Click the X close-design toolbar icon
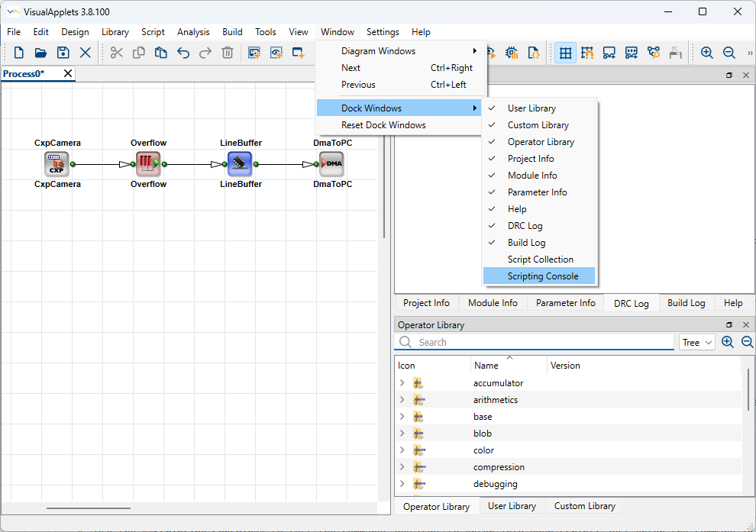 click(x=86, y=53)
